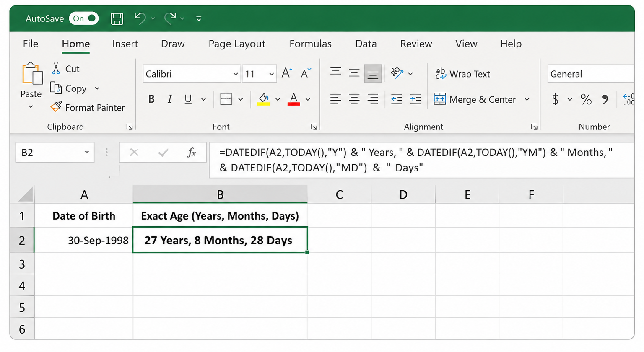Image resolution: width=644 pixels, height=352 pixels.
Task: Click the Comma Style icon
Action: (605, 99)
